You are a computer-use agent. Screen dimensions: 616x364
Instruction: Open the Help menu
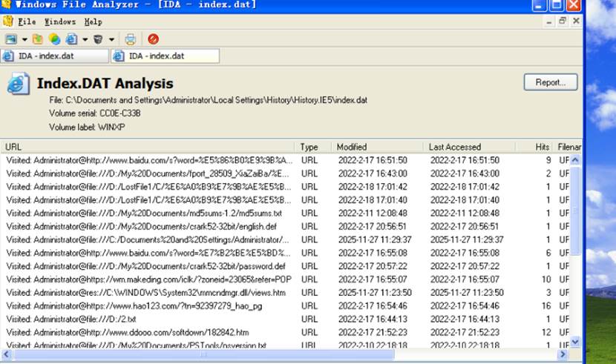93,22
